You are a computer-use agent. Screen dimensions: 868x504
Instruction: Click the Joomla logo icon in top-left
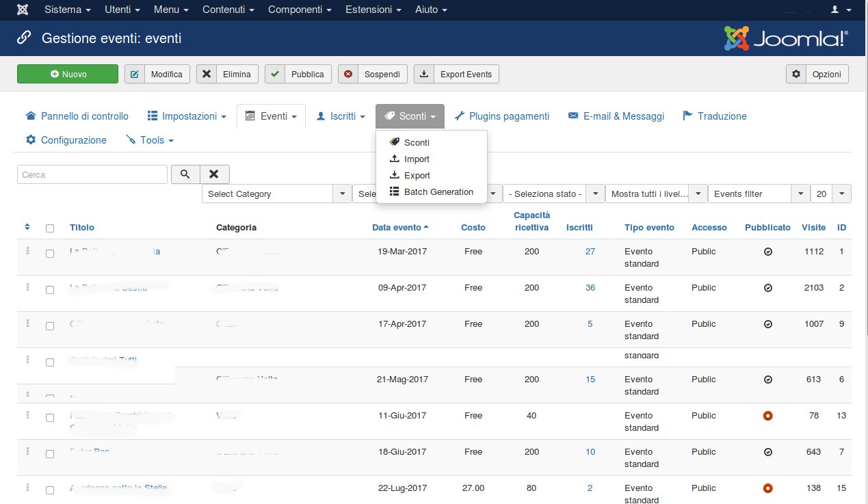coord(23,10)
